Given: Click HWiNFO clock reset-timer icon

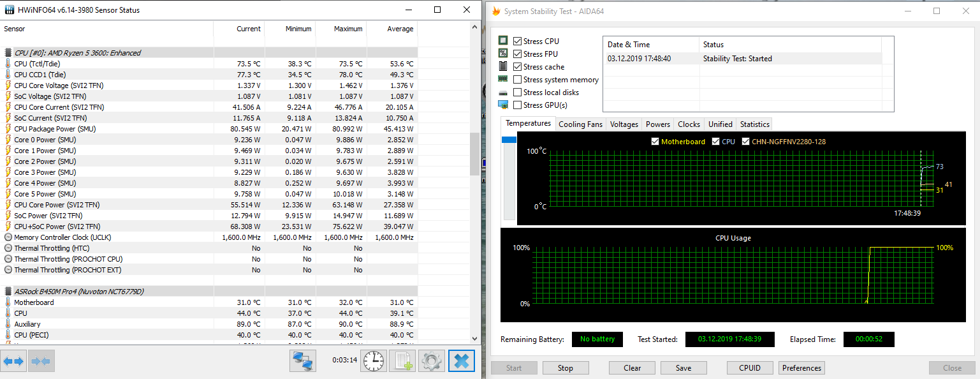Looking at the screenshot, I should (374, 361).
